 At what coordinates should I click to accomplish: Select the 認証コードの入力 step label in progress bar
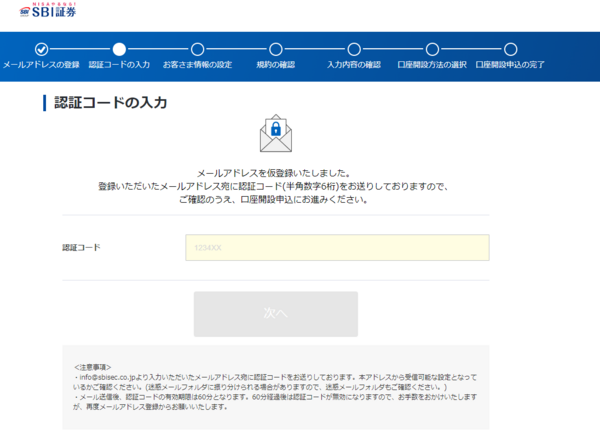click(x=119, y=65)
